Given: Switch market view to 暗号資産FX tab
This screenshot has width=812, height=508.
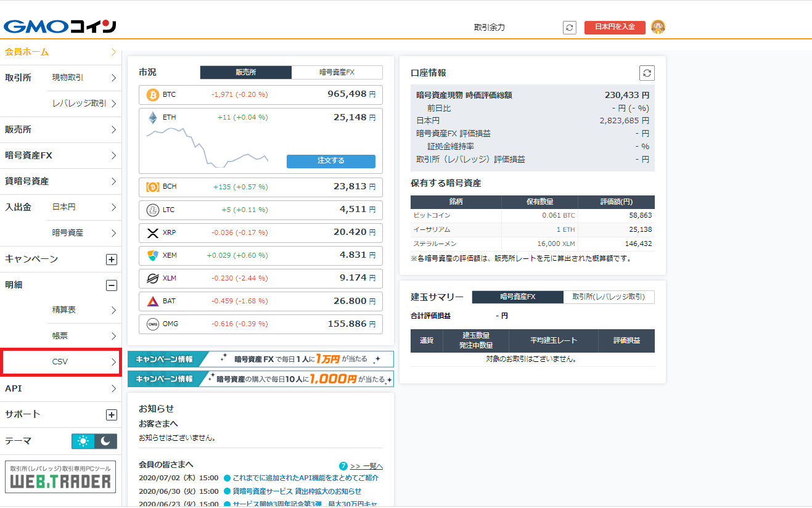Looking at the screenshot, I should click(337, 72).
